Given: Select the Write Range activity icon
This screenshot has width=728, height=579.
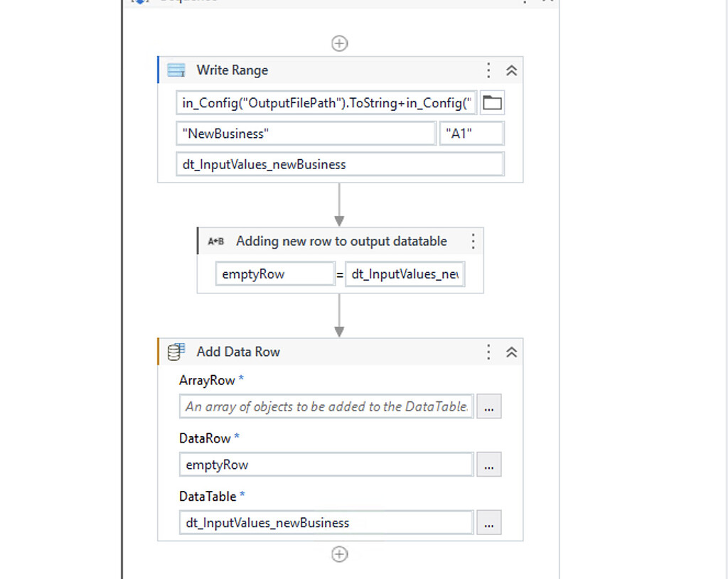Looking at the screenshot, I should 176,70.
